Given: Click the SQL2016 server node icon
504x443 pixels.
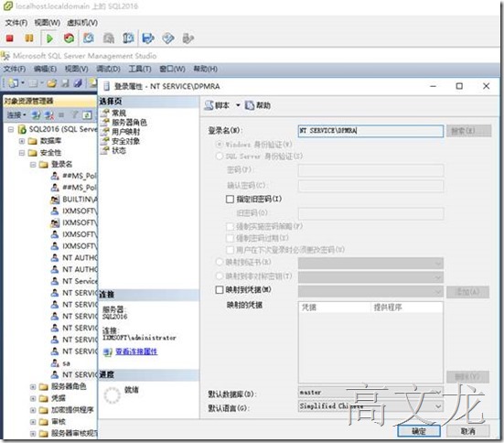Looking at the screenshot, I should tap(22, 129).
